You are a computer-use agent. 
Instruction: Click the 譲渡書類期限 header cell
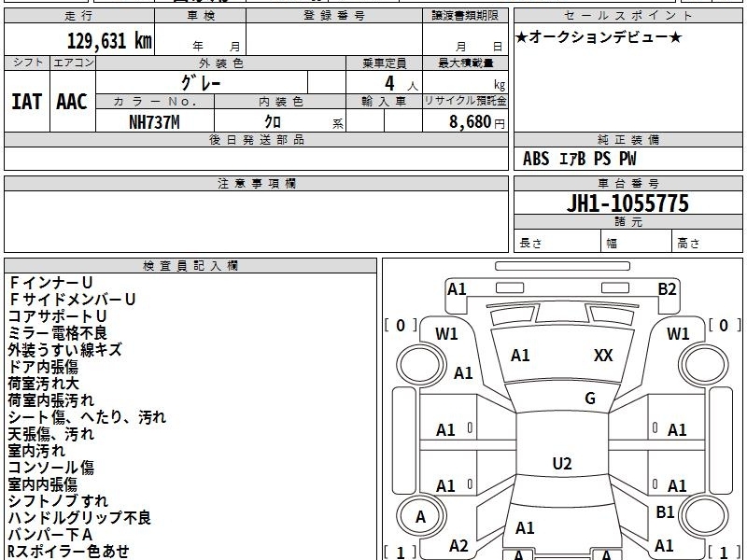click(x=465, y=16)
